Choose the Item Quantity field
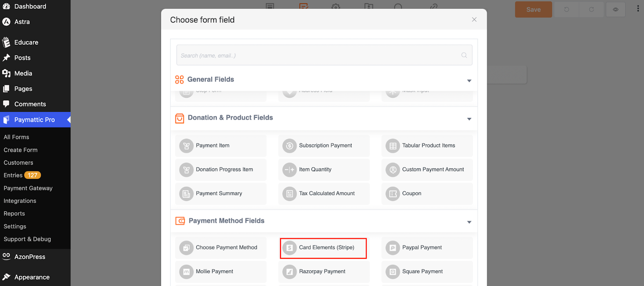644x286 pixels. point(324,170)
